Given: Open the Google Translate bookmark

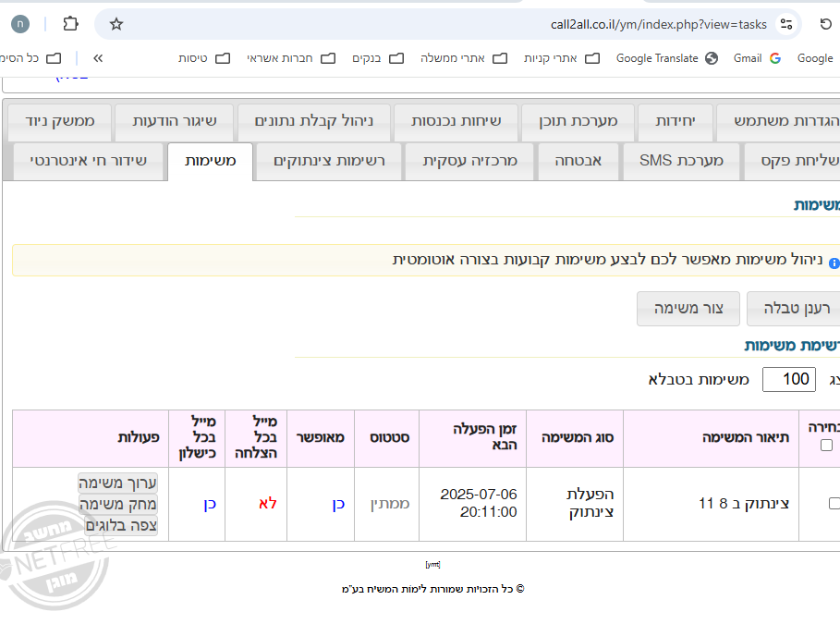Looking at the screenshot, I should (667, 58).
